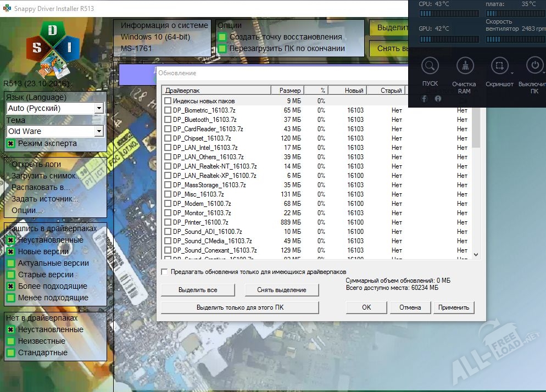This screenshot has width=546, height=392.
Task: Toggle Актуальные версии filter
Action: [11, 263]
